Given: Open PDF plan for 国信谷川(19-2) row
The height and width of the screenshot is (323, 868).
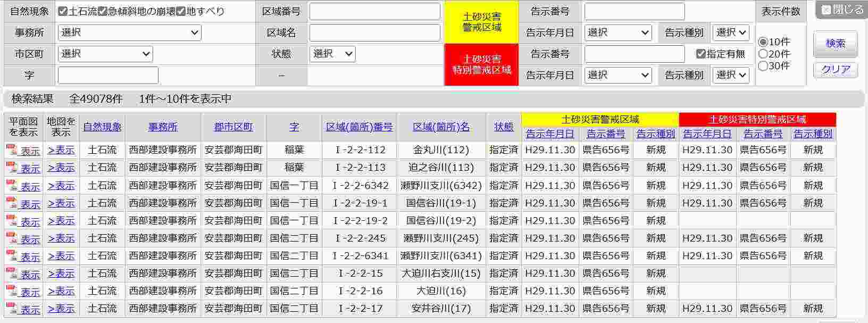Looking at the screenshot, I should pos(23,221).
